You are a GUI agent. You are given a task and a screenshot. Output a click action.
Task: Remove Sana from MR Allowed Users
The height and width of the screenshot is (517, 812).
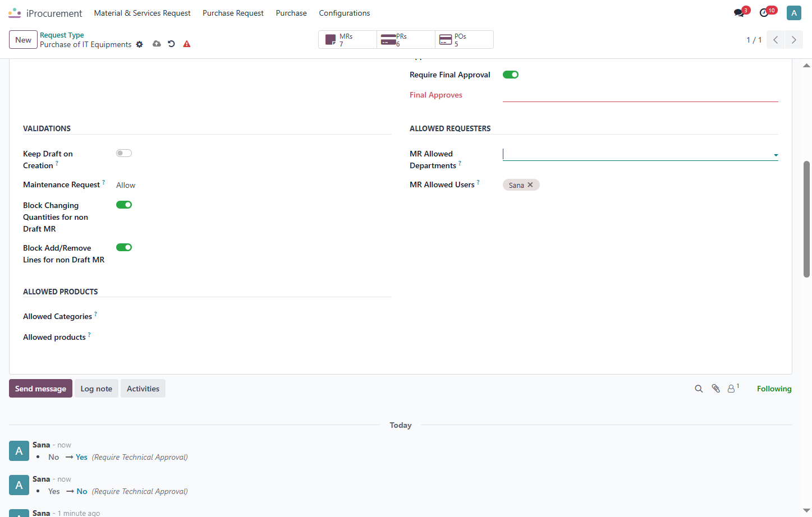(x=530, y=185)
